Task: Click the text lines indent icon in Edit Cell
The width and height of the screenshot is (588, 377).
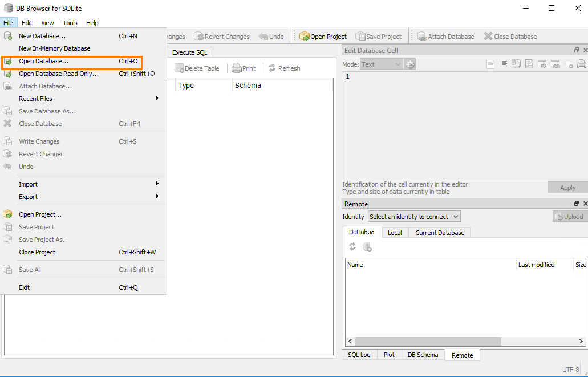Action: [x=503, y=64]
